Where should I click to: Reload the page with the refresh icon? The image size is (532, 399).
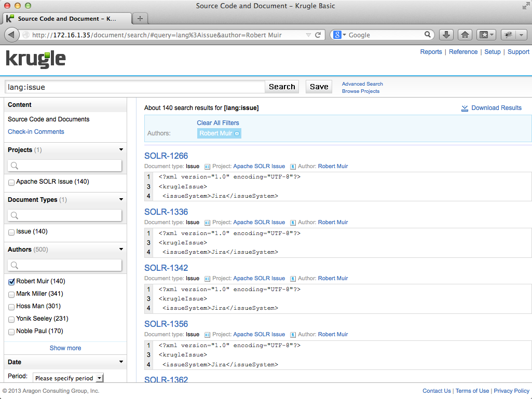318,35
